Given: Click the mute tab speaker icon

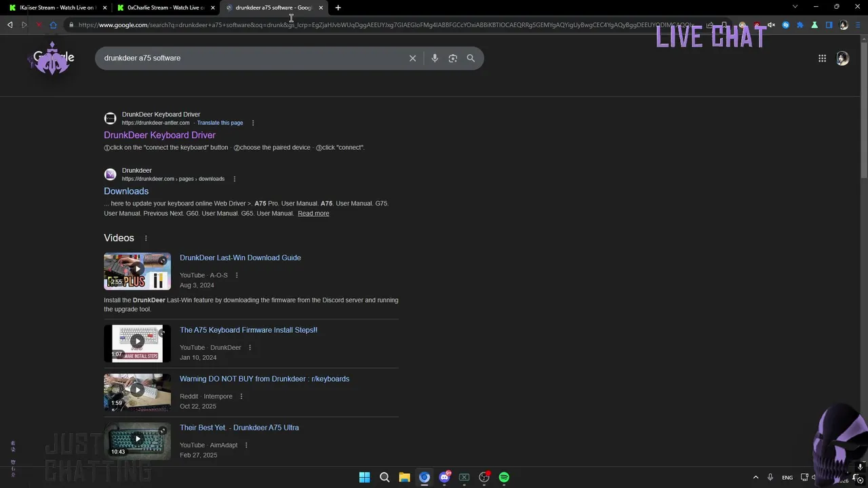Looking at the screenshot, I should 771,25.
